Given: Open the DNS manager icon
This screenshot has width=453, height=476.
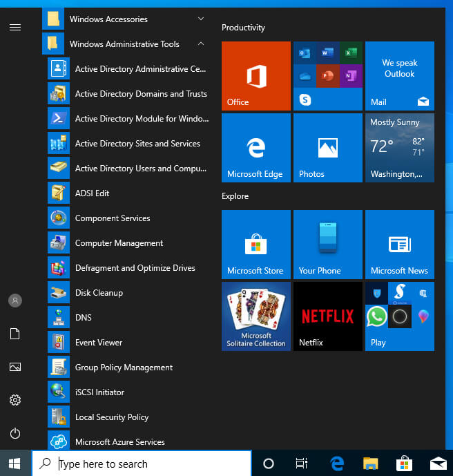Looking at the screenshot, I should tap(59, 318).
